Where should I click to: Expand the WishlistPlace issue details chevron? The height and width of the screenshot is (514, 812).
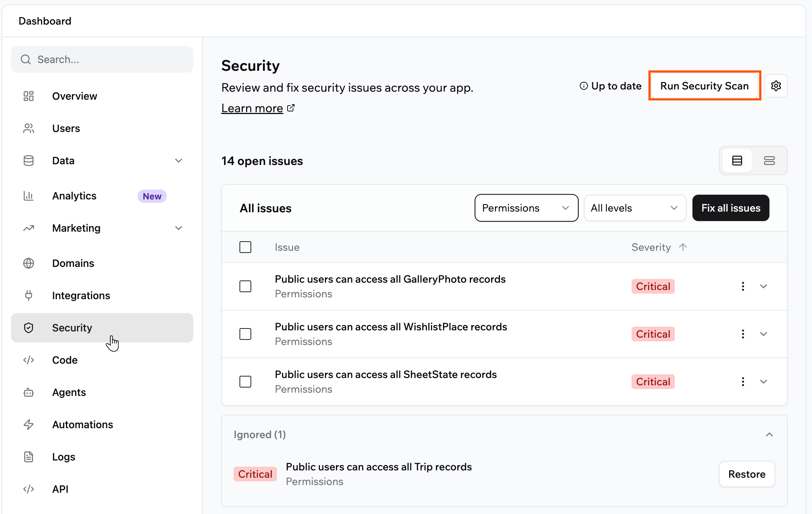pyautogui.click(x=764, y=334)
